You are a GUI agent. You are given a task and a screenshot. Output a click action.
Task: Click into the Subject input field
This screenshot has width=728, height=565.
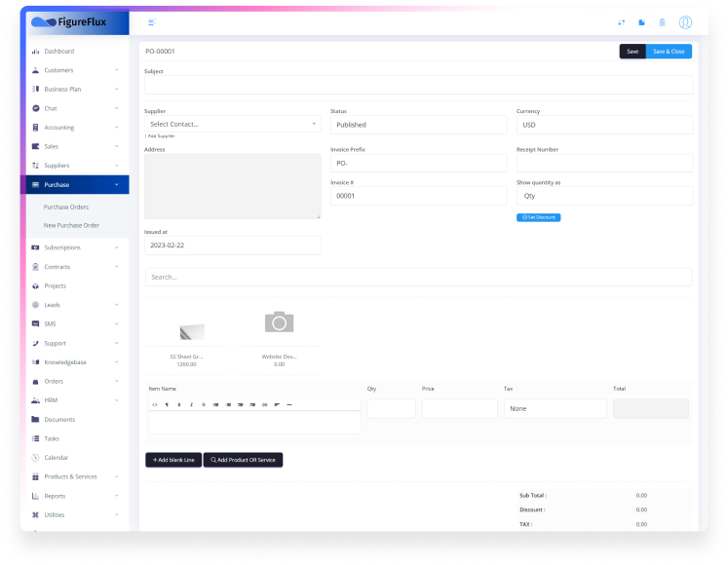(418, 85)
